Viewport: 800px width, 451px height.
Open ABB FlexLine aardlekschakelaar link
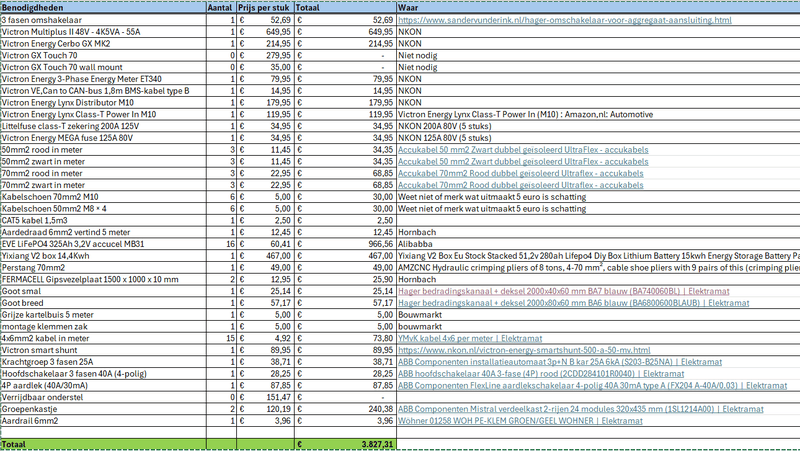[x=592, y=385]
